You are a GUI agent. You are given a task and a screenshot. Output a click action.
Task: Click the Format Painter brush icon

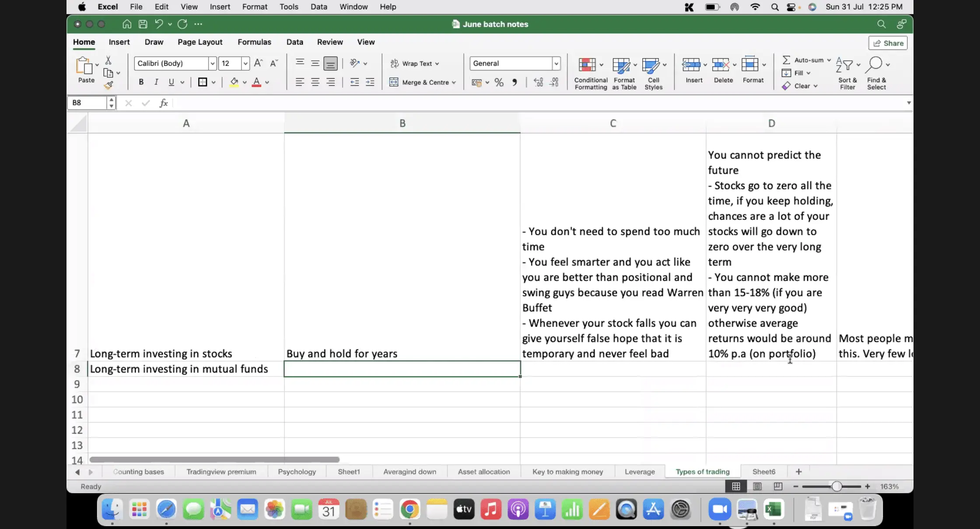(108, 85)
